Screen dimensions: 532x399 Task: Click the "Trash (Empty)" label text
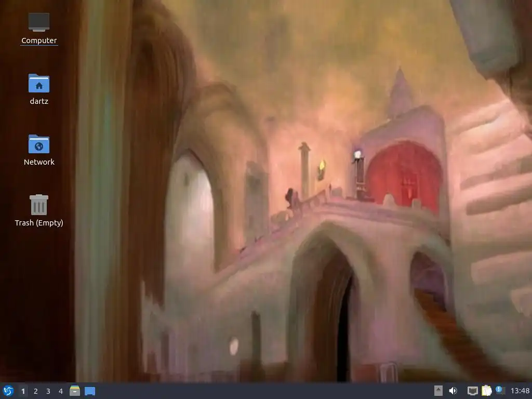39,222
